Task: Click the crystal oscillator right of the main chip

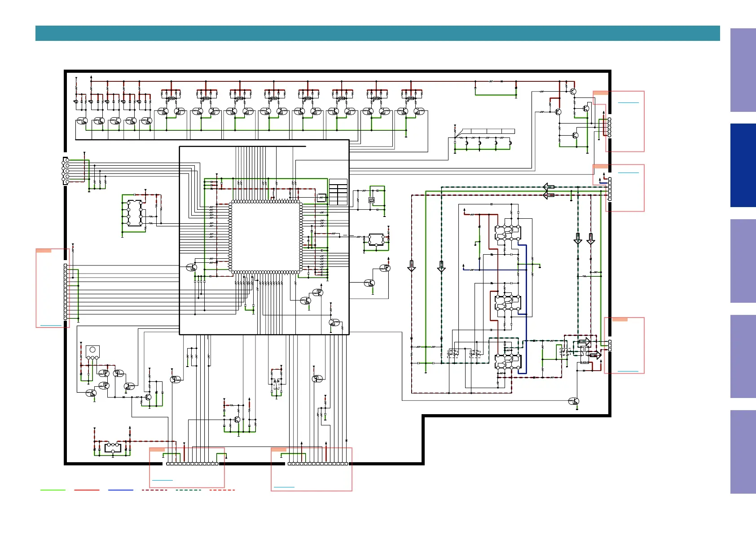Action: [x=371, y=200]
